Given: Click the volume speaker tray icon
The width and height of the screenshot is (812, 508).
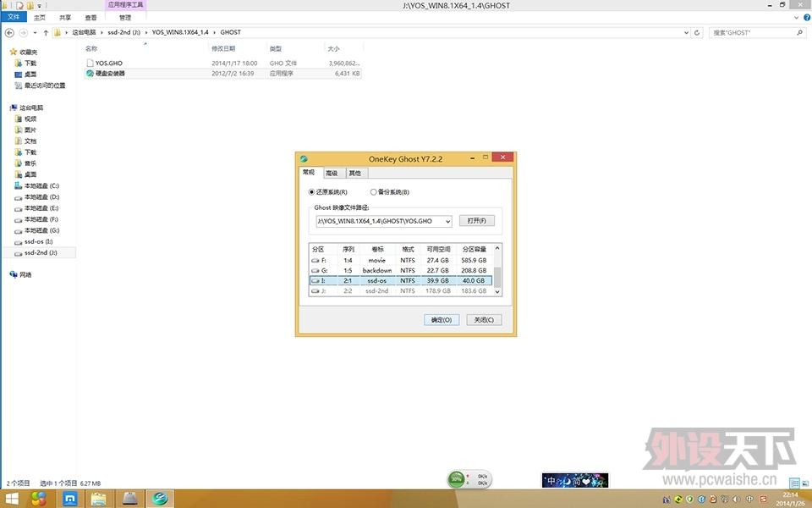Looking at the screenshot, I should 737,500.
